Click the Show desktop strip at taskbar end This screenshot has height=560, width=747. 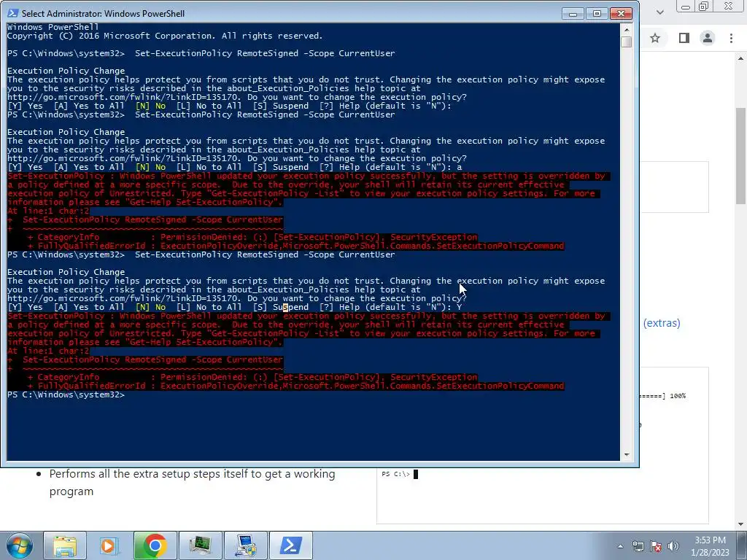[742, 545]
